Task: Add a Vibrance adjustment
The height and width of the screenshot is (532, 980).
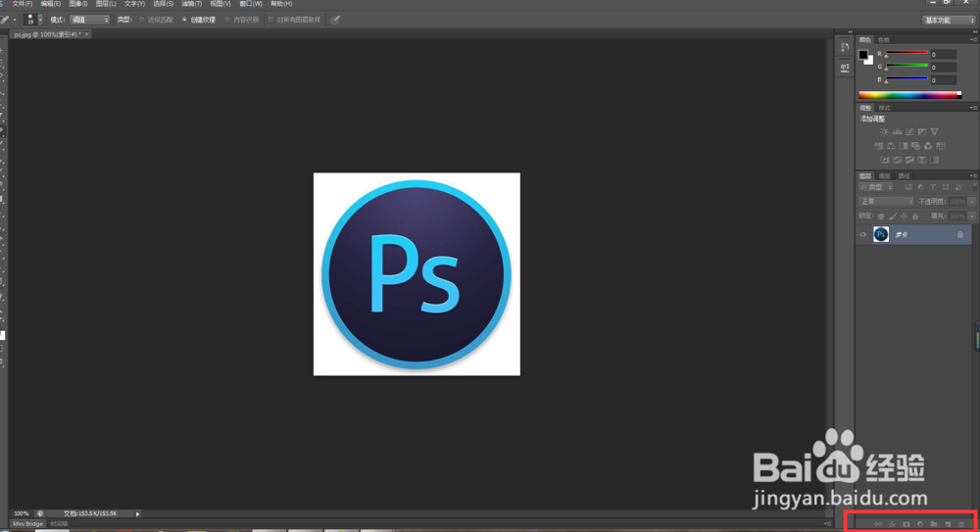Action: tap(934, 132)
